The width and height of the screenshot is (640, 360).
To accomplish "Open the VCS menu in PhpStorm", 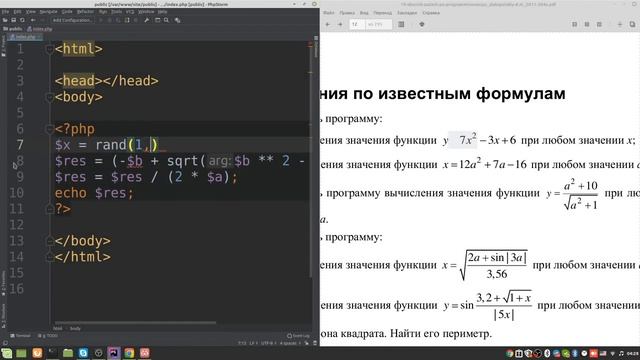I will (x=130, y=12).
